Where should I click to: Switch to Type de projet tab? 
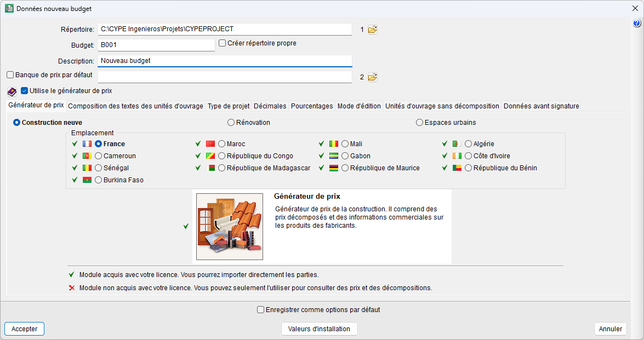tap(229, 106)
